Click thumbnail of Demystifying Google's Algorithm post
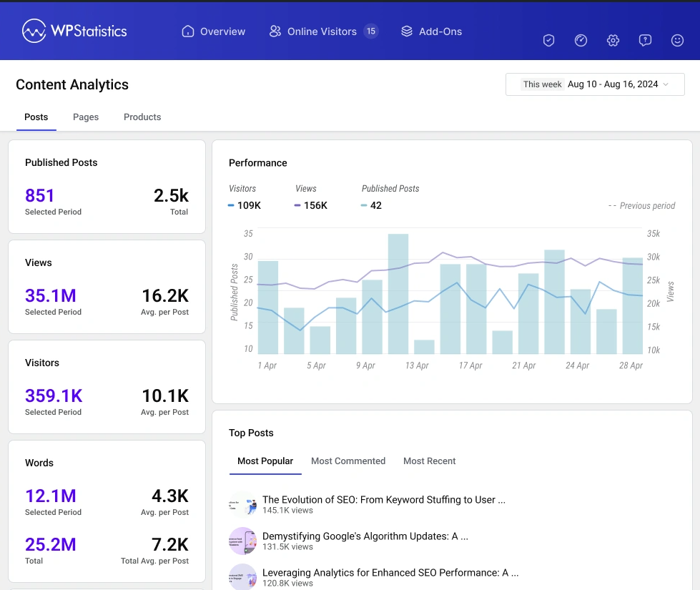 tap(243, 541)
